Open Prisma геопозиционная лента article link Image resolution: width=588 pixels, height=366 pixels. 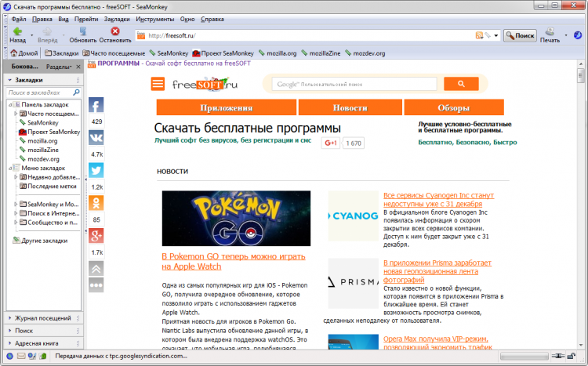point(437,271)
